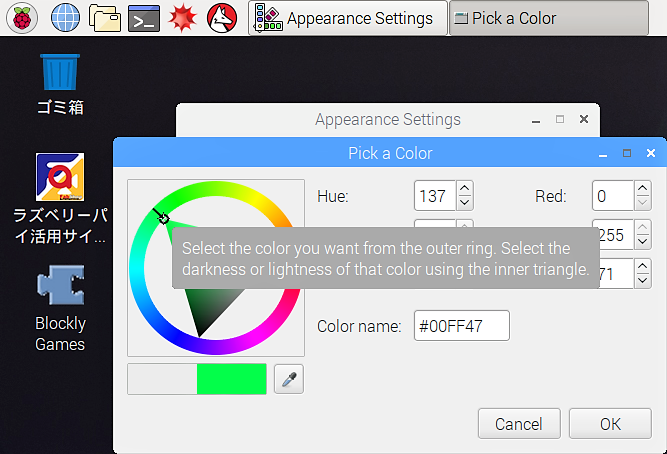Viewport: 667px width, 454px height.
Task: Open Mathematica red spiky icon
Action: click(x=182, y=18)
